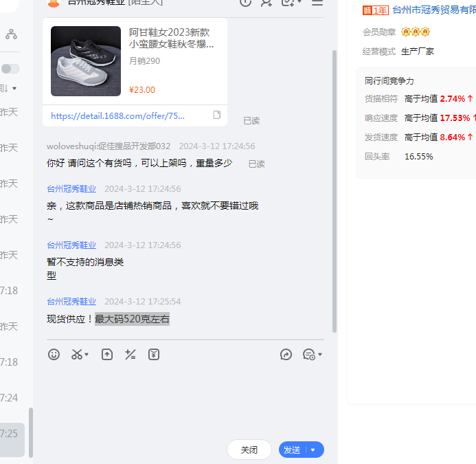
Task: Click the curved-arrow icon in chat toolbar
Action: pos(286,354)
